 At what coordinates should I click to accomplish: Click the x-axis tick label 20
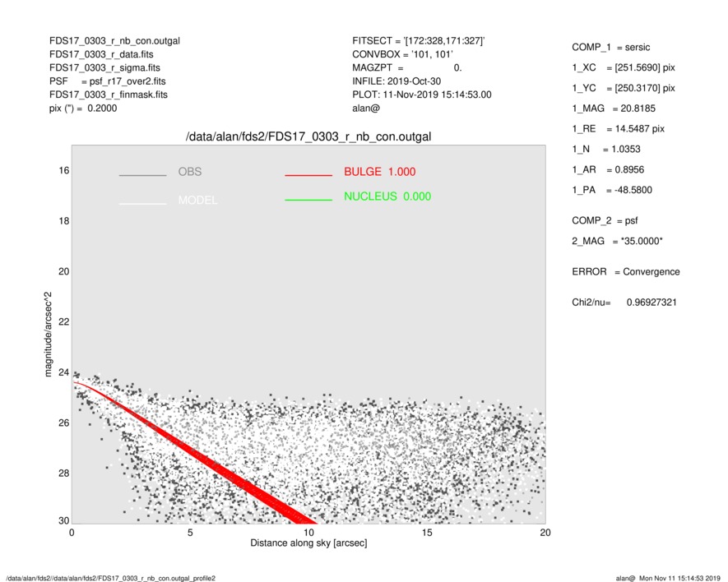[x=545, y=533]
